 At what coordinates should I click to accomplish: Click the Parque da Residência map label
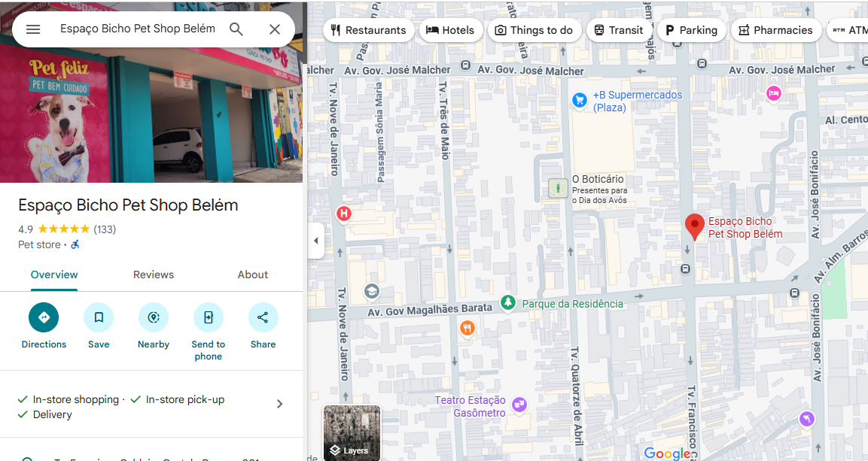(x=572, y=304)
